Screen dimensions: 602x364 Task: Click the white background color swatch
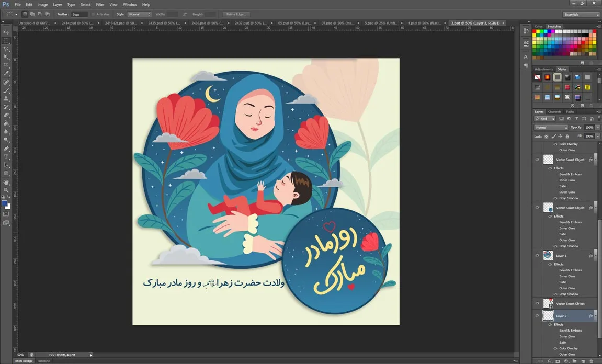click(8, 207)
